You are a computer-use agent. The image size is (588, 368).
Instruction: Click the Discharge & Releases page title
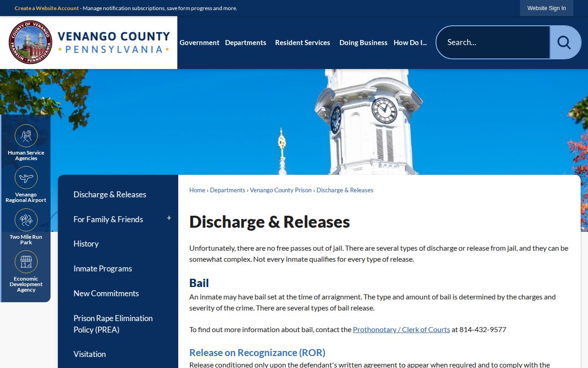(270, 222)
